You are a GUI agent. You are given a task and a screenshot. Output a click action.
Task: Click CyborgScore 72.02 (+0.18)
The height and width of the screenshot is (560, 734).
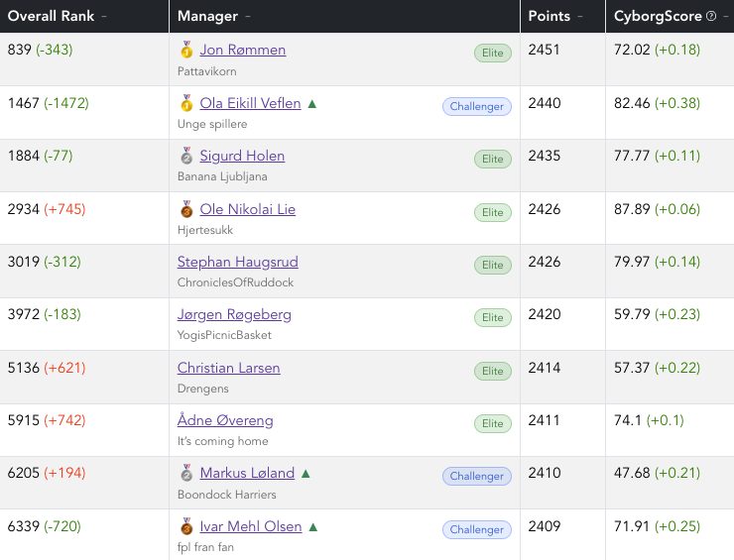(x=657, y=50)
